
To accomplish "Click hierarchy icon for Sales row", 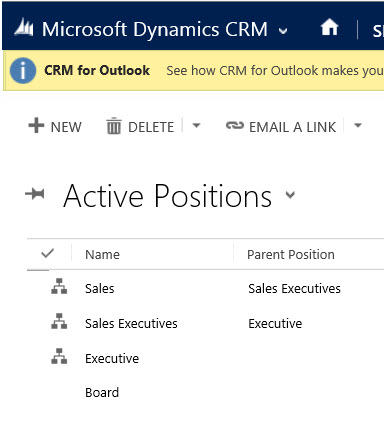I will 59,286.
